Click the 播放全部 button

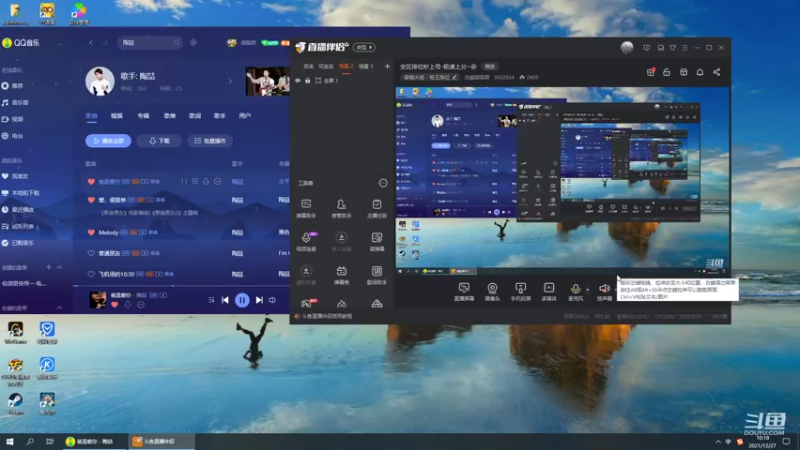[108, 141]
